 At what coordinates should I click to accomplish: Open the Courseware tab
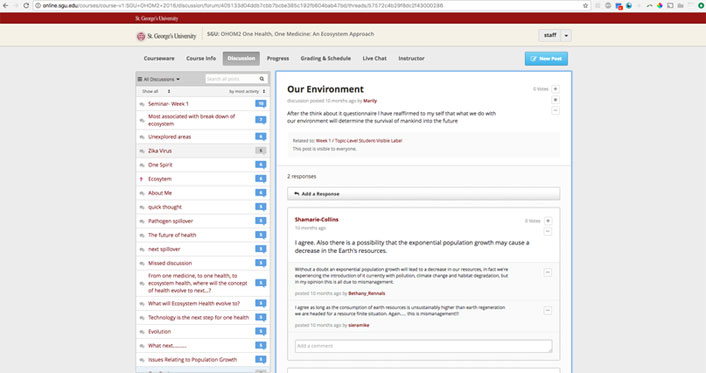click(159, 59)
